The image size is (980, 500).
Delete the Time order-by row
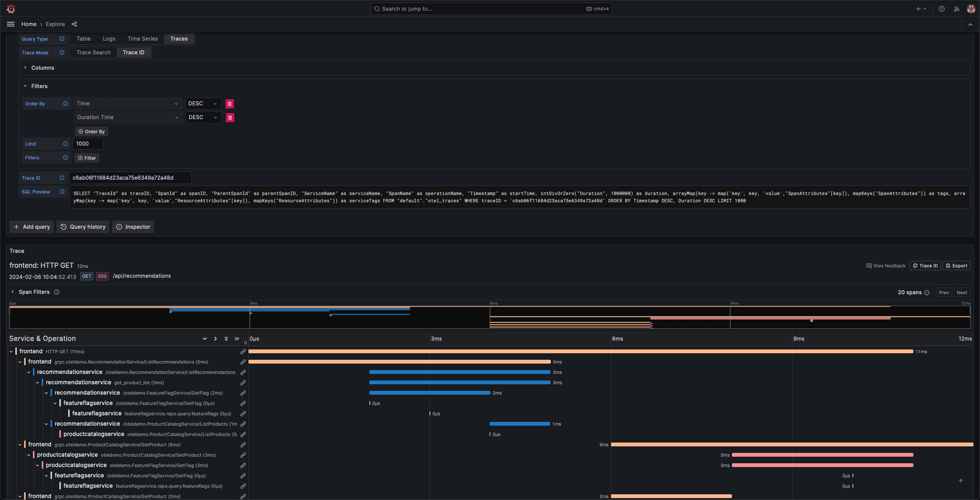(x=230, y=104)
